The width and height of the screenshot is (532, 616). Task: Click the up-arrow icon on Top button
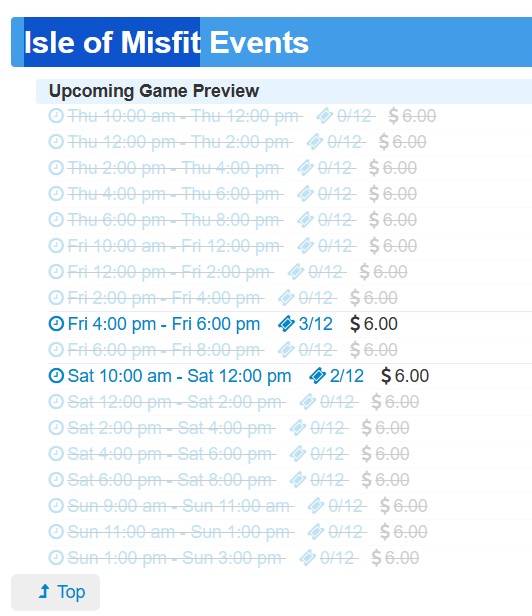44,591
